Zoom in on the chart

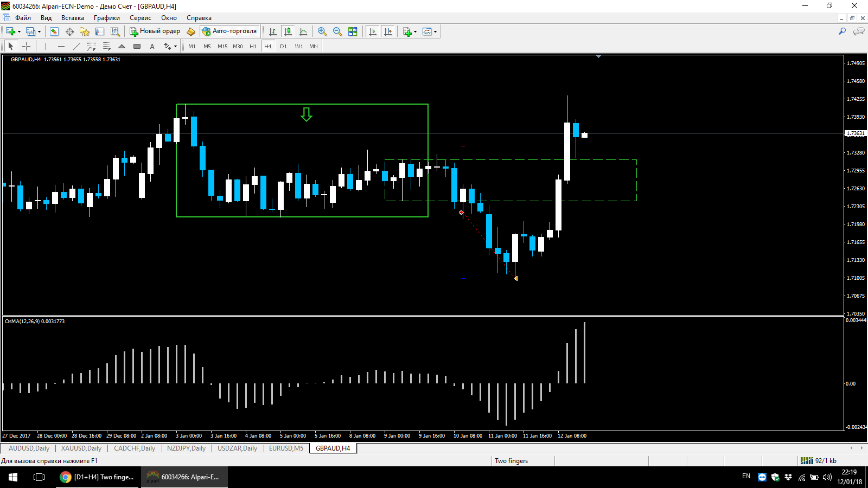(322, 31)
